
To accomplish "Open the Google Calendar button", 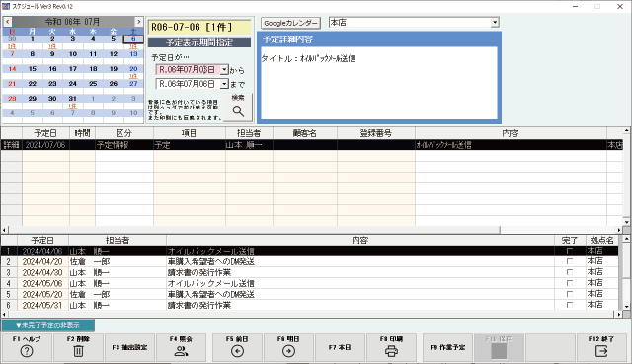I will tap(290, 23).
